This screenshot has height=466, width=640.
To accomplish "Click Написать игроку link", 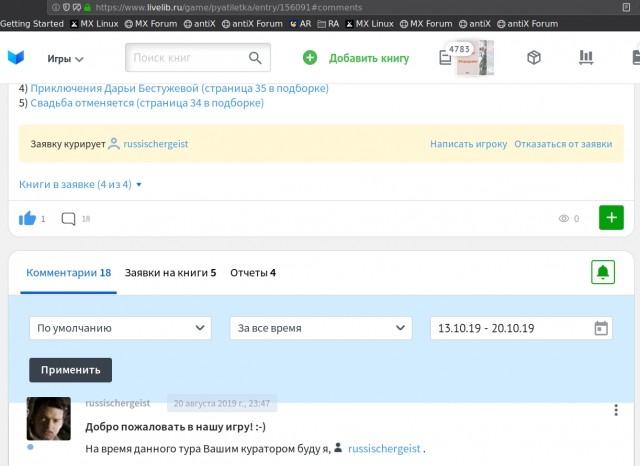I will (469, 144).
